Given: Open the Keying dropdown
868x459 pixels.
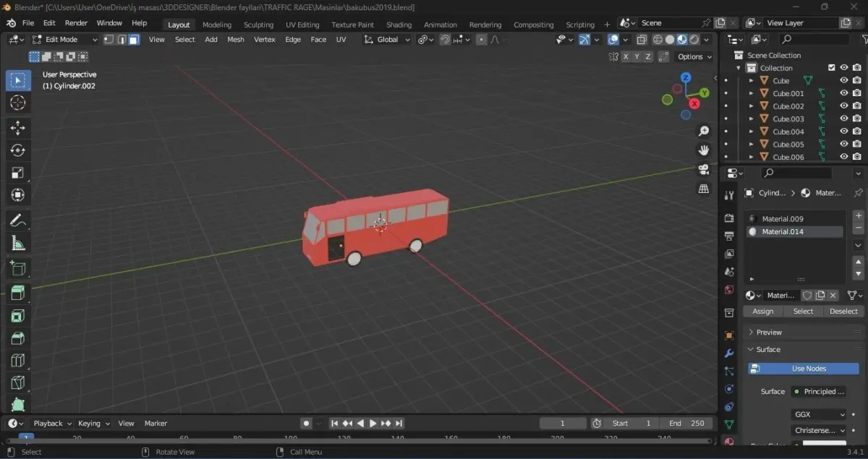Looking at the screenshot, I should tap(94, 424).
